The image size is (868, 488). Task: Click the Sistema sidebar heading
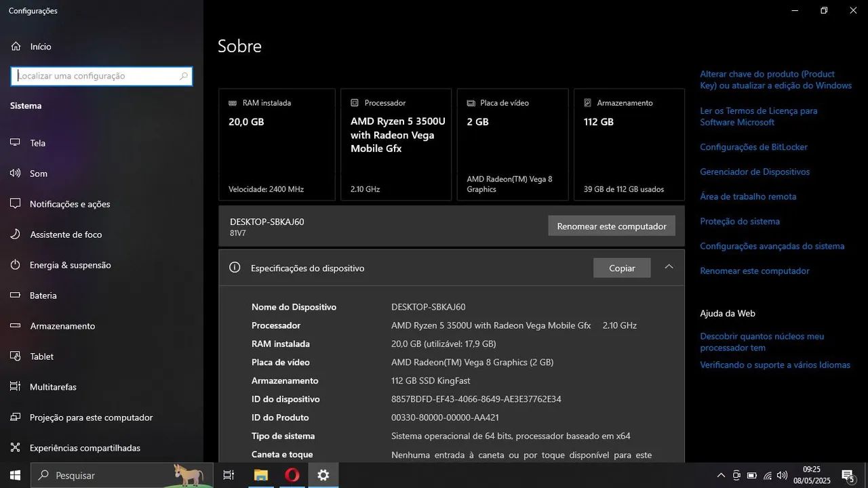click(26, 106)
